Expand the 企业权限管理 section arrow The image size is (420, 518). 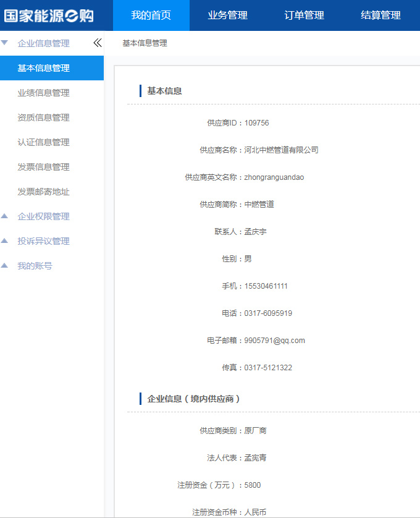click(5, 216)
